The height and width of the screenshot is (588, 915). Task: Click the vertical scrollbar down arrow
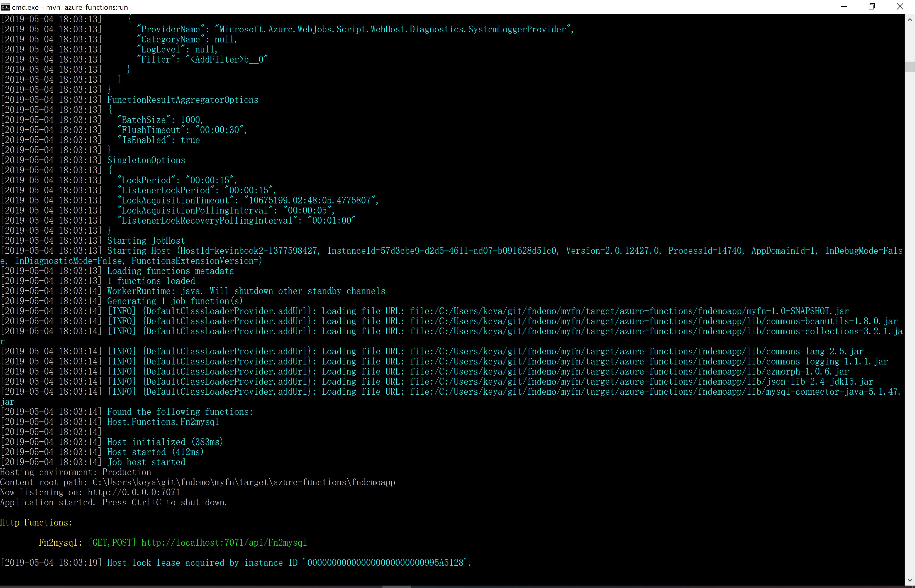[x=910, y=580]
